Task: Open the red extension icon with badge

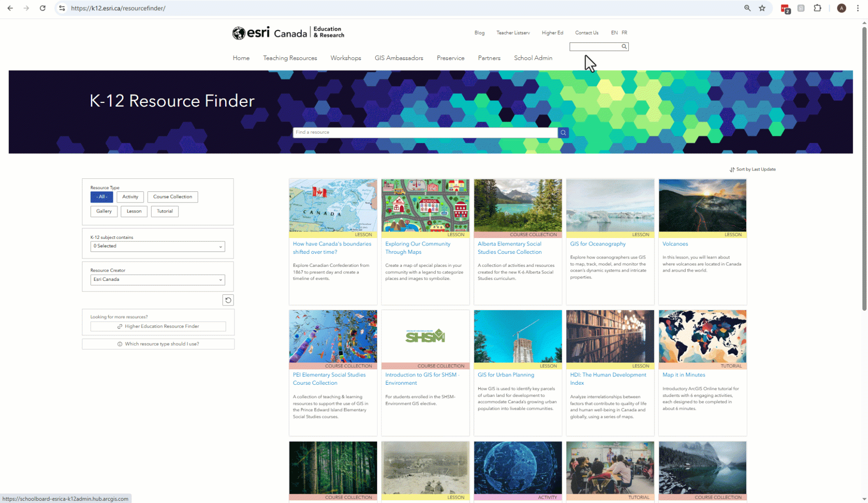Action: (x=785, y=8)
